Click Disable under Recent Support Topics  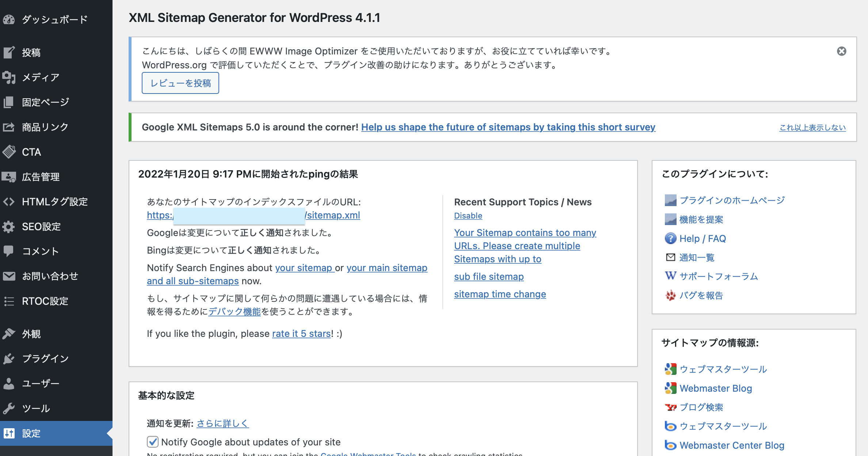click(468, 216)
